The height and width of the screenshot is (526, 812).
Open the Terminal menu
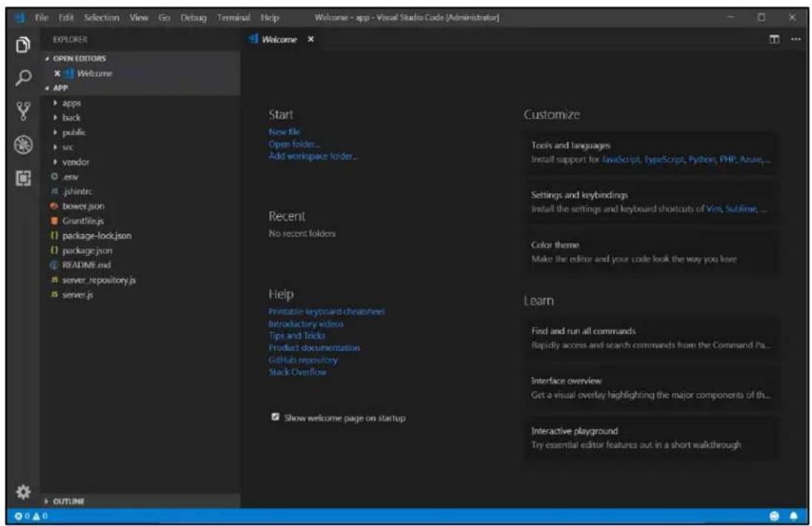[234, 18]
